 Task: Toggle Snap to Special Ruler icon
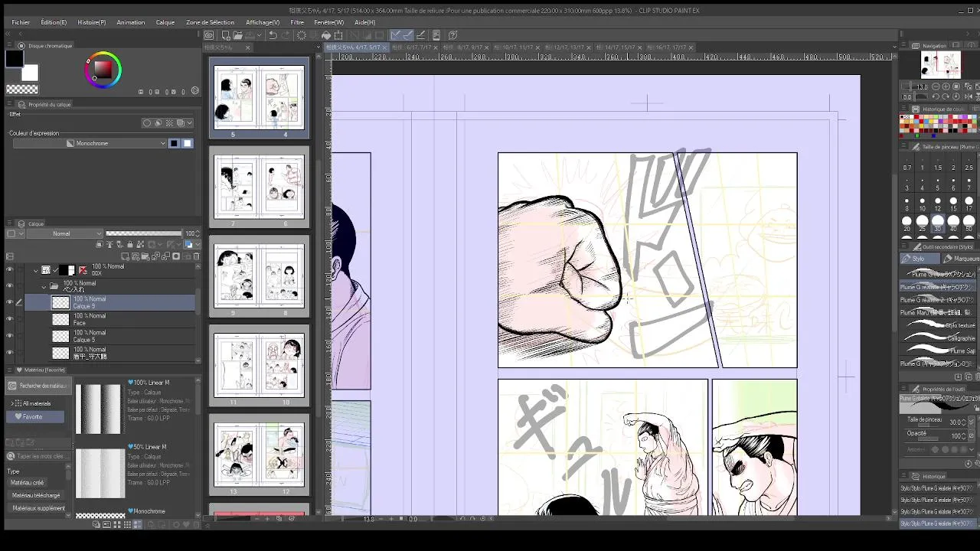pyautogui.click(x=407, y=35)
